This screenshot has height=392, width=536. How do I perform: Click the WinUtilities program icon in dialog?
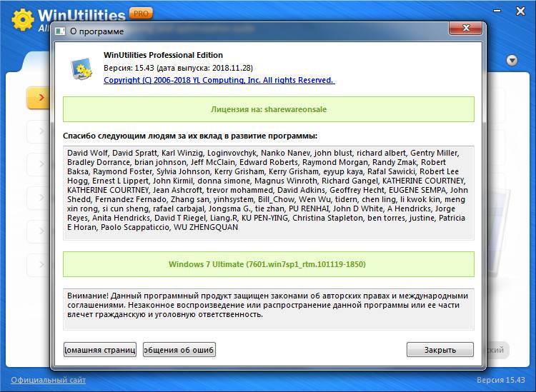[81, 69]
